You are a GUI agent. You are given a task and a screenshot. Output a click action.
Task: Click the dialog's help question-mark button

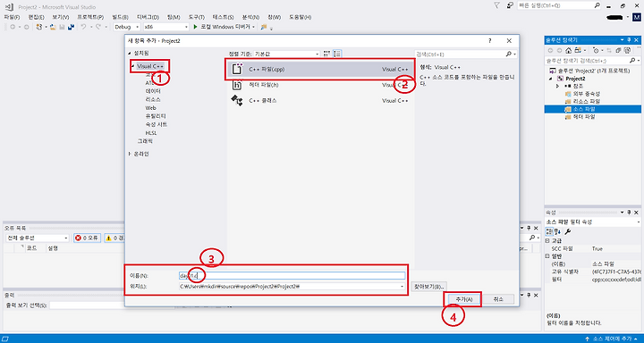(489, 40)
